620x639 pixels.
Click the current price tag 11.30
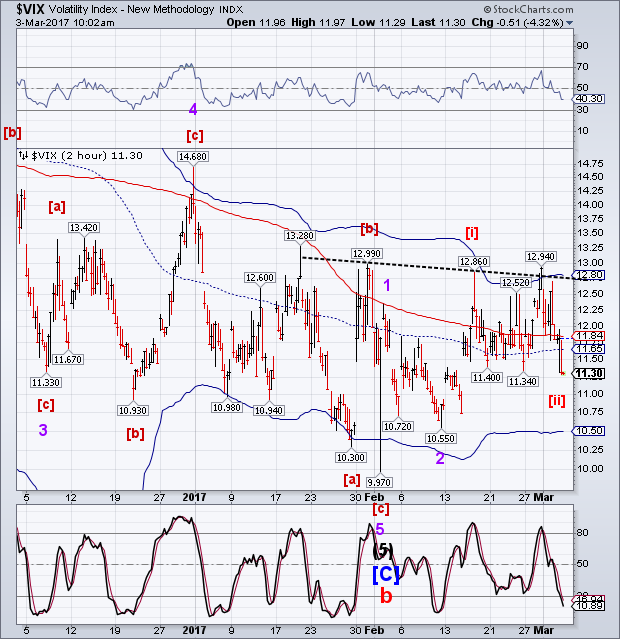[x=590, y=373]
